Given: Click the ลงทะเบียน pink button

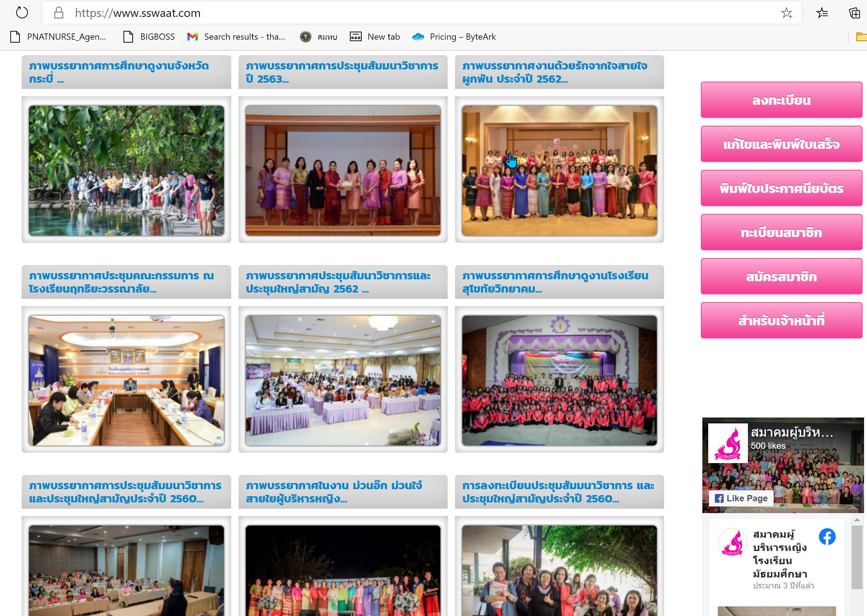Looking at the screenshot, I should [781, 100].
